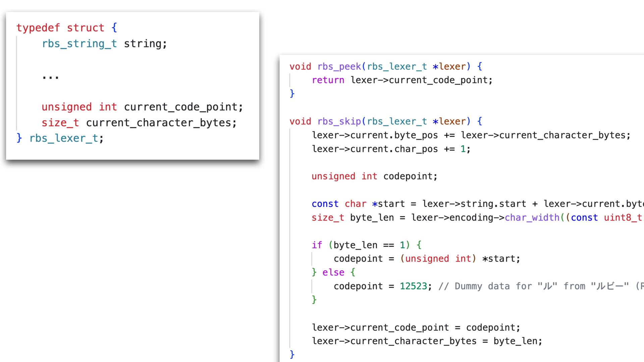Click the char_width method call

point(532,218)
